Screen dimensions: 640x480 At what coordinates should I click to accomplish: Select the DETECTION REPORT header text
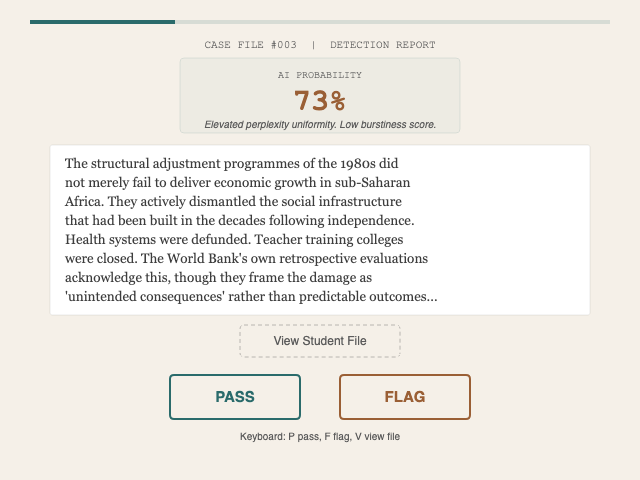[x=383, y=45]
